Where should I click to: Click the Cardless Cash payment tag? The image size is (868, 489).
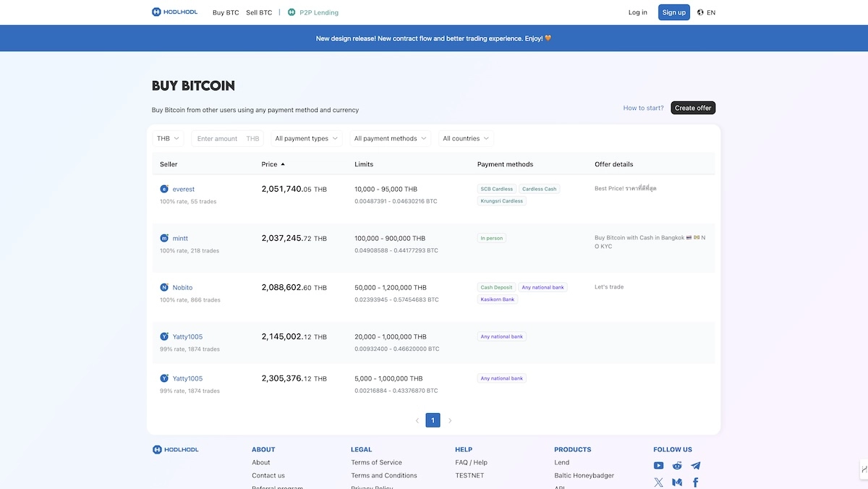[x=540, y=189]
